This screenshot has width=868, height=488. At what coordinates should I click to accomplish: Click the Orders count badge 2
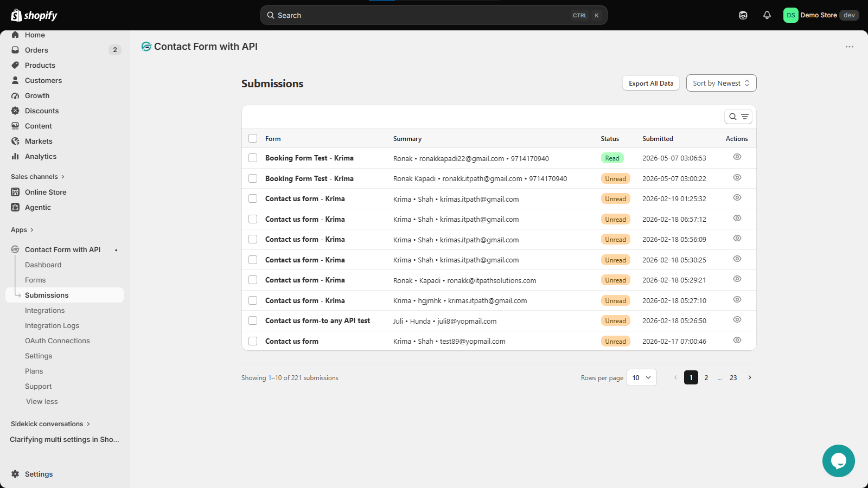click(115, 50)
